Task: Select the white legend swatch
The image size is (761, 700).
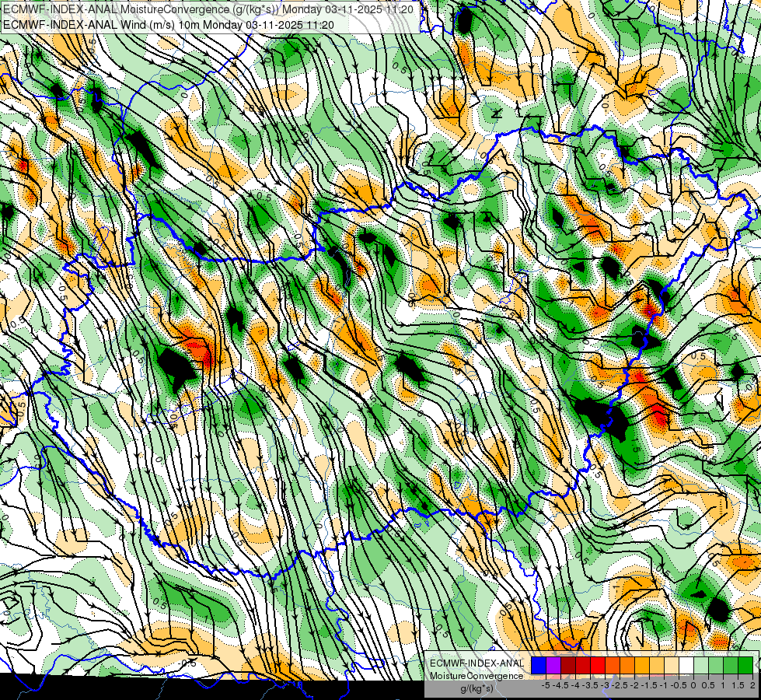Action: (x=686, y=665)
